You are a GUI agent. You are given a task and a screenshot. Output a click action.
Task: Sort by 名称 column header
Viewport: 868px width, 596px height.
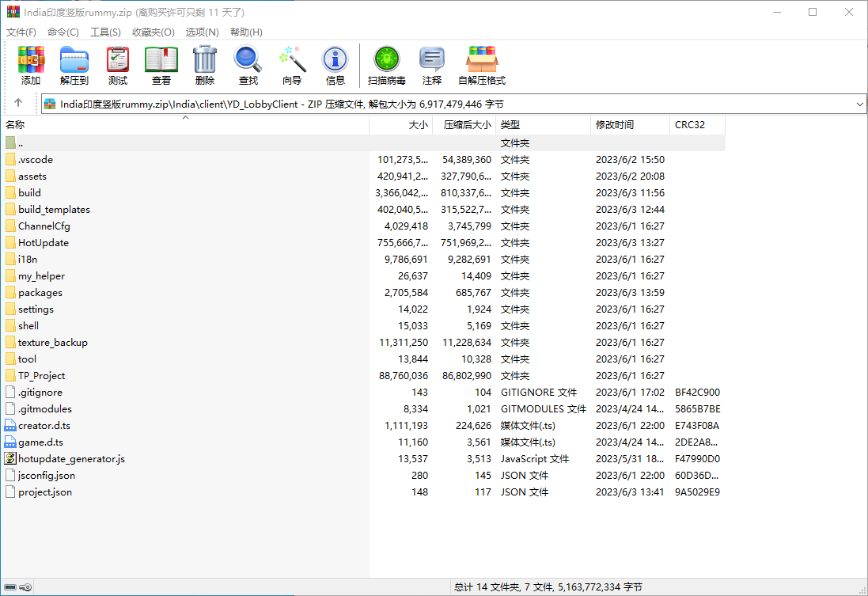pyautogui.click(x=16, y=125)
